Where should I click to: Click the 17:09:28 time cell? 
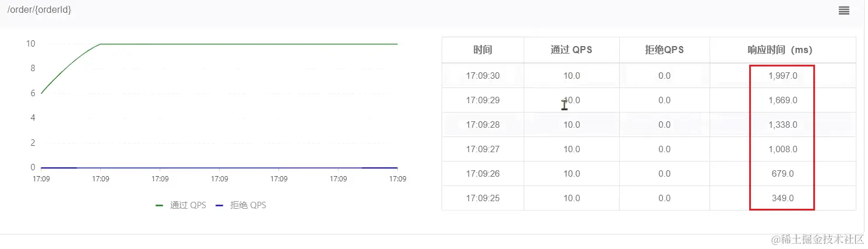click(483, 125)
